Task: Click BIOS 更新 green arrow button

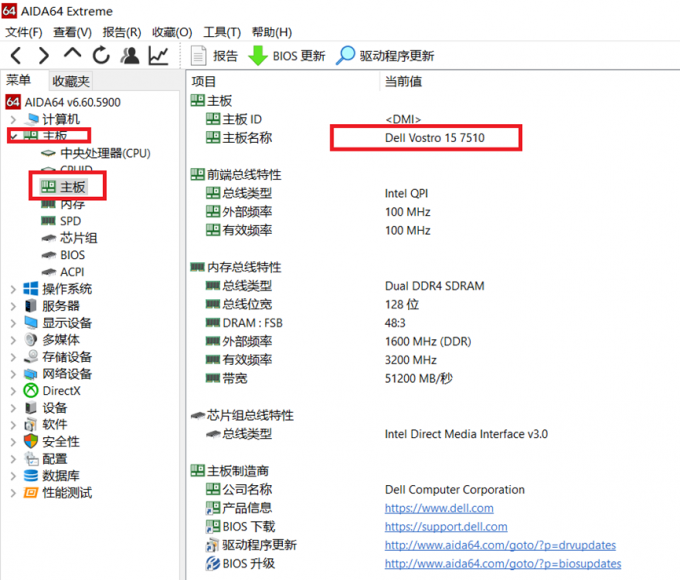Action: pyautogui.click(x=286, y=56)
